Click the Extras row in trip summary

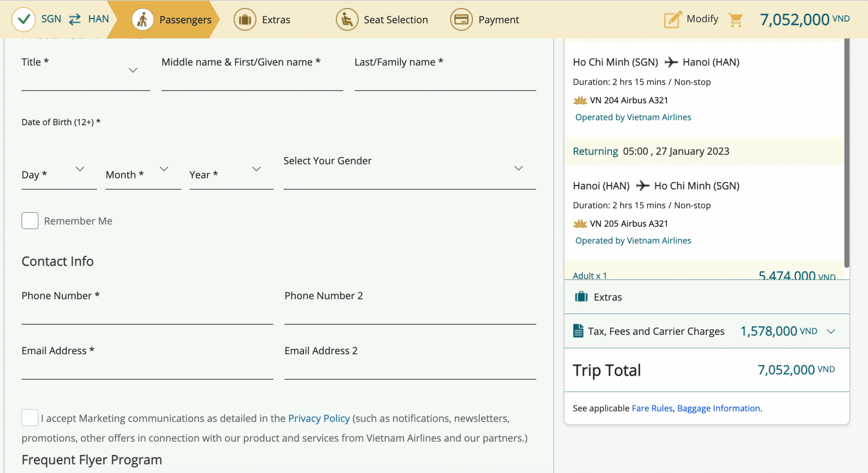tap(707, 297)
